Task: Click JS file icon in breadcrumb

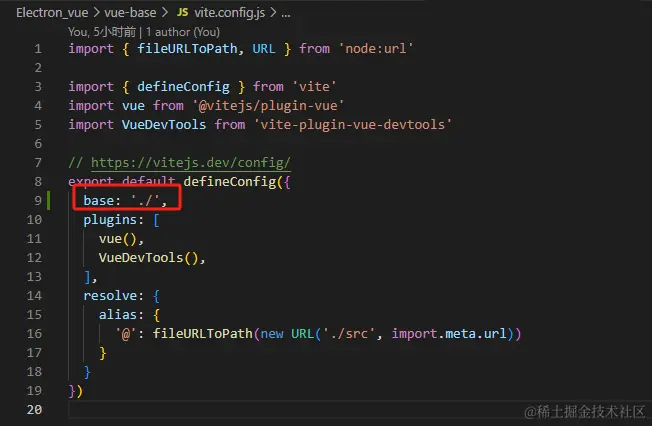Action: [x=183, y=12]
